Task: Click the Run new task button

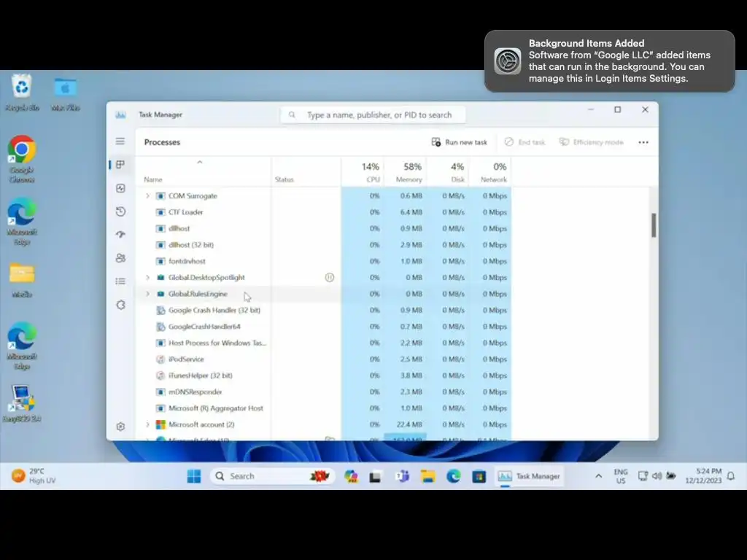Action: [x=460, y=142]
